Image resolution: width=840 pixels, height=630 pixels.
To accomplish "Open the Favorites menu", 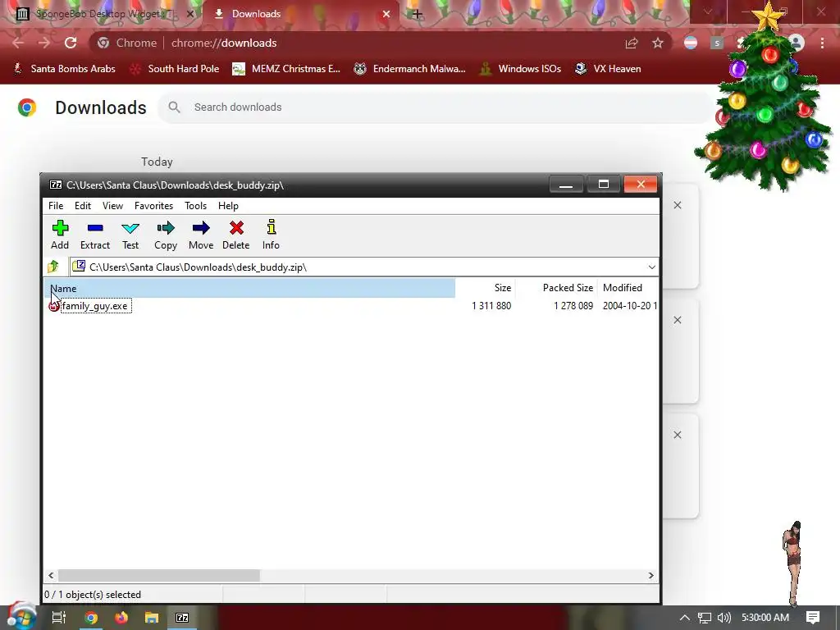I will click(153, 206).
